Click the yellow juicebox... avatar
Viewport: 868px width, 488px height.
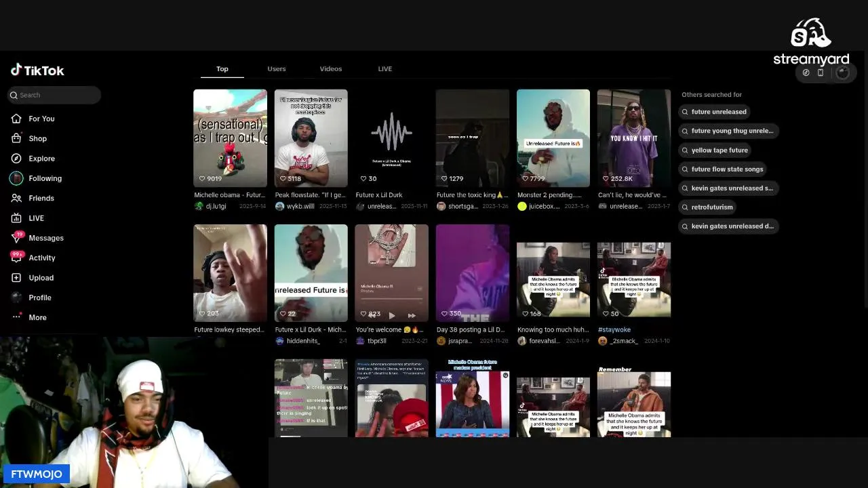522,206
